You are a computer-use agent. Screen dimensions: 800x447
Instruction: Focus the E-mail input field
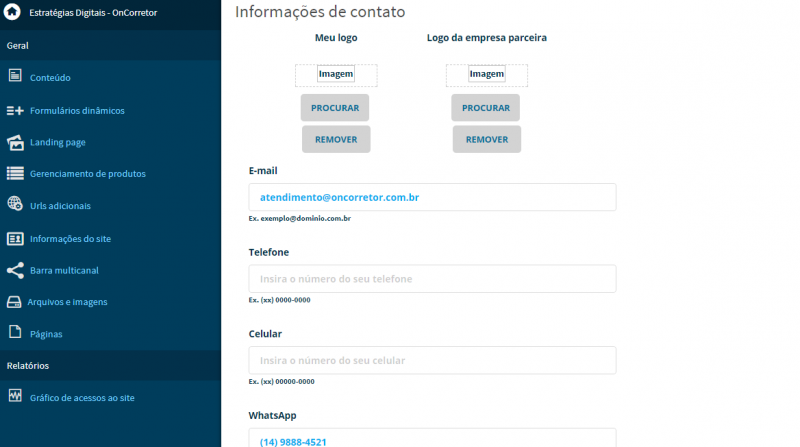point(432,197)
